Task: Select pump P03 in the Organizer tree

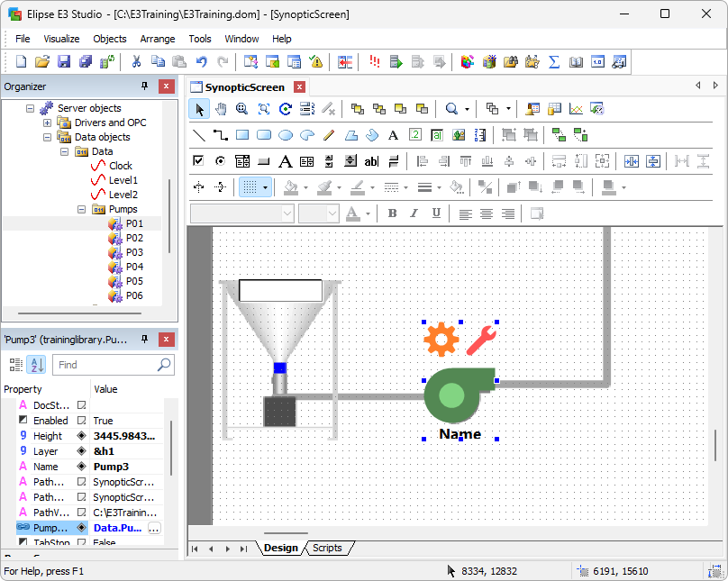Action: [133, 252]
